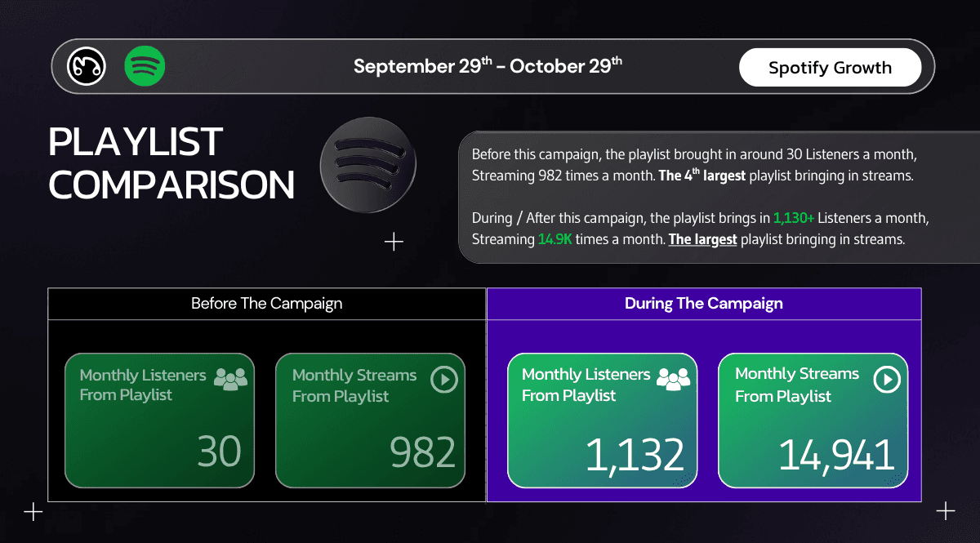Click the play icon in During streams card

point(887,379)
